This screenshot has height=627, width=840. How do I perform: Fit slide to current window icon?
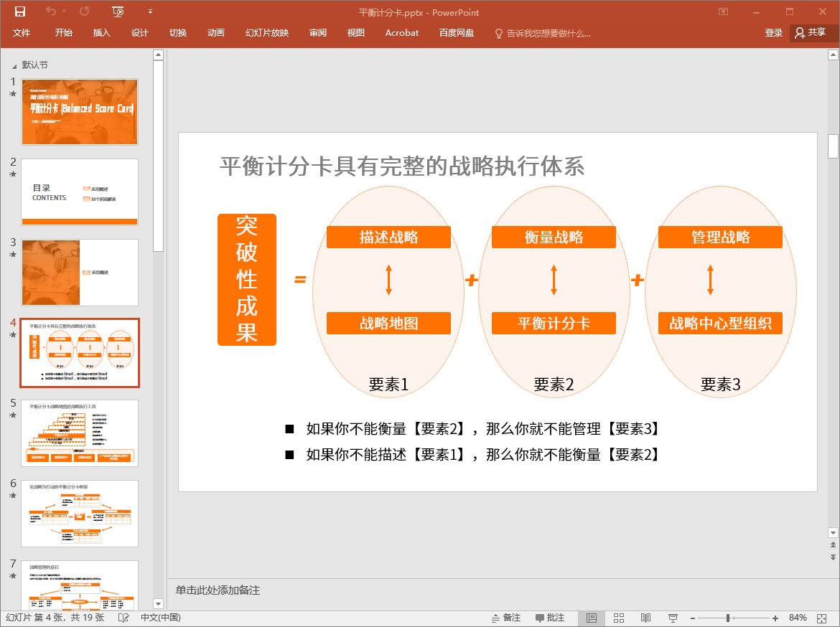coord(825,618)
